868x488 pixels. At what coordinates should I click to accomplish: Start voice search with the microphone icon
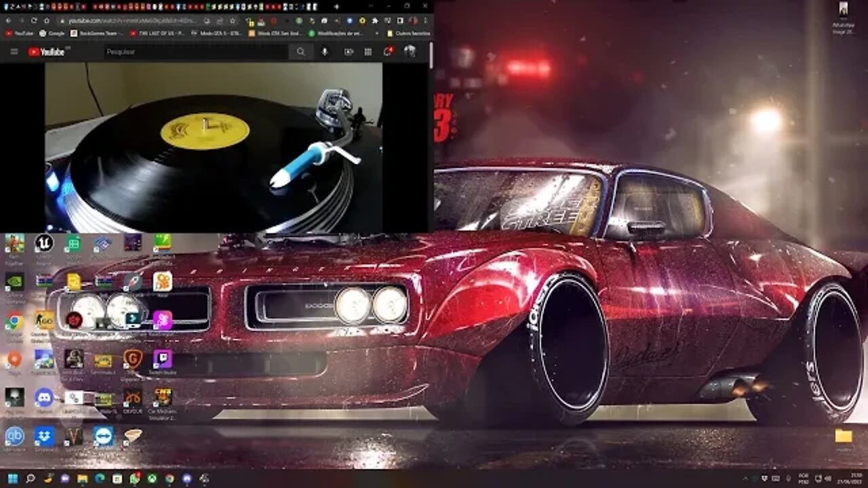point(325,52)
